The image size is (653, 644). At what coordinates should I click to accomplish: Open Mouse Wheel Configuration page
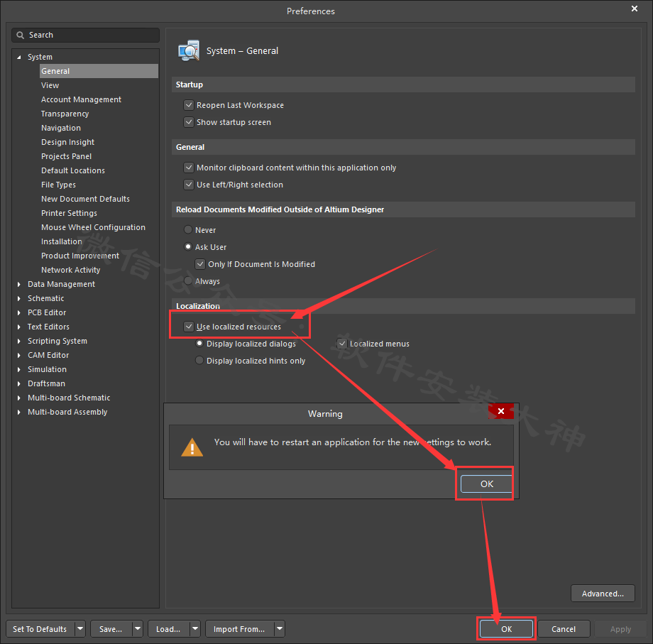pyautogui.click(x=93, y=227)
